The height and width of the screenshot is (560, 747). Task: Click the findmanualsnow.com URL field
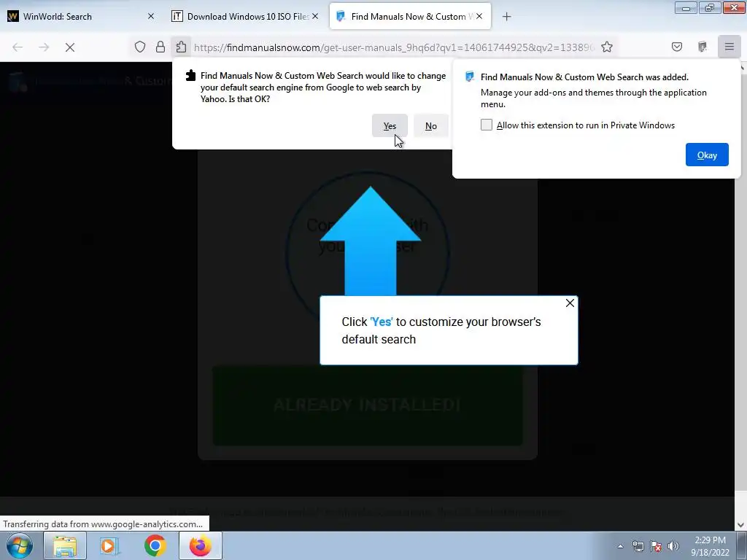[393, 47]
